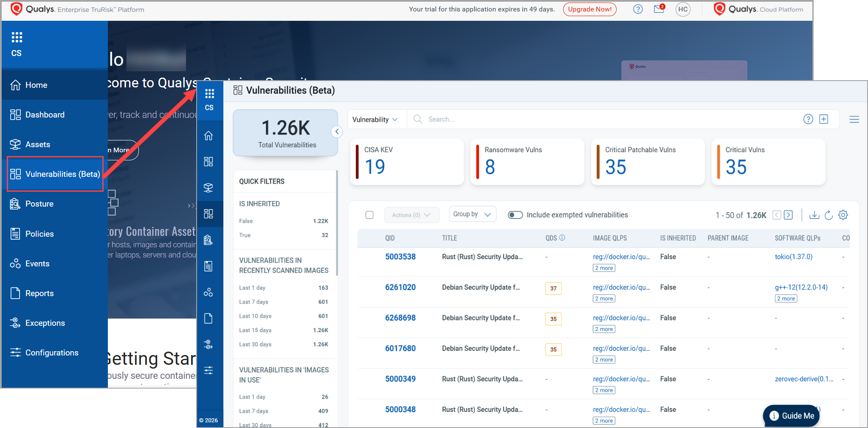The height and width of the screenshot is (428, 868).
Task: Open table settings gear icon
Action: (x=843, y=215)
